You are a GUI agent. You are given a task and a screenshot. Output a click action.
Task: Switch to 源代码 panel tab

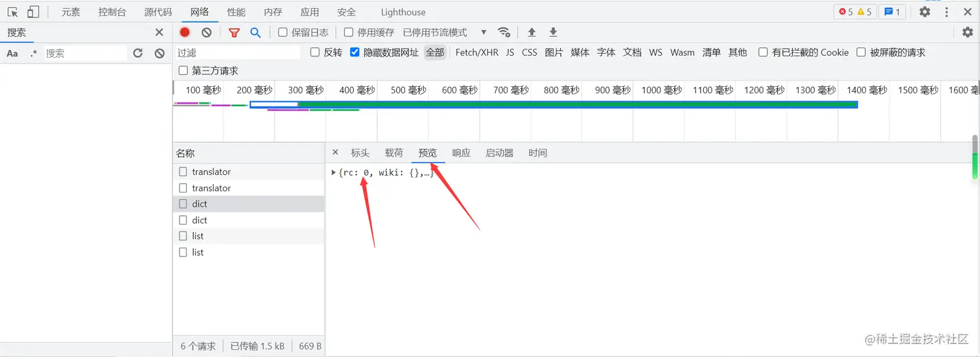click(x=158, y=12)
